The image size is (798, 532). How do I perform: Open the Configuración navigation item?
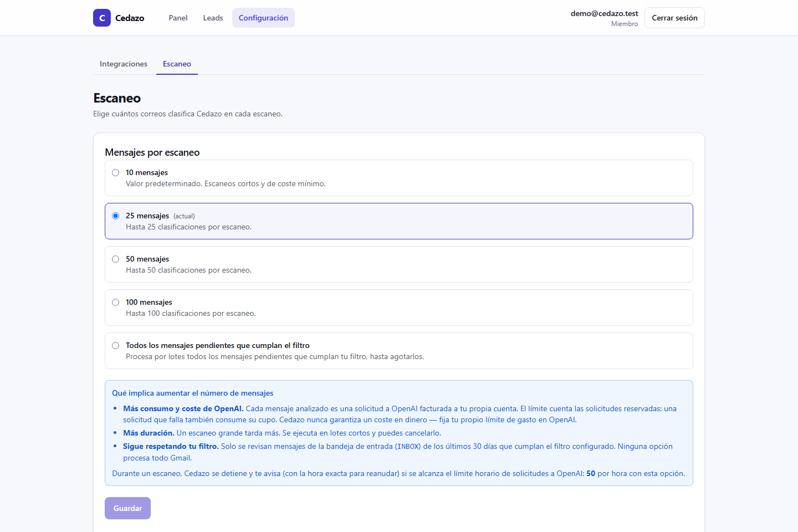tap(263, 18)
